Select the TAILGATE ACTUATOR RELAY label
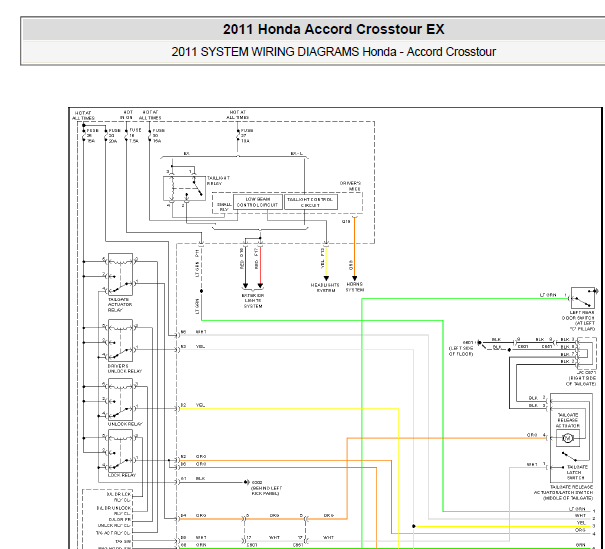605x549 pixels. [120, 304]
